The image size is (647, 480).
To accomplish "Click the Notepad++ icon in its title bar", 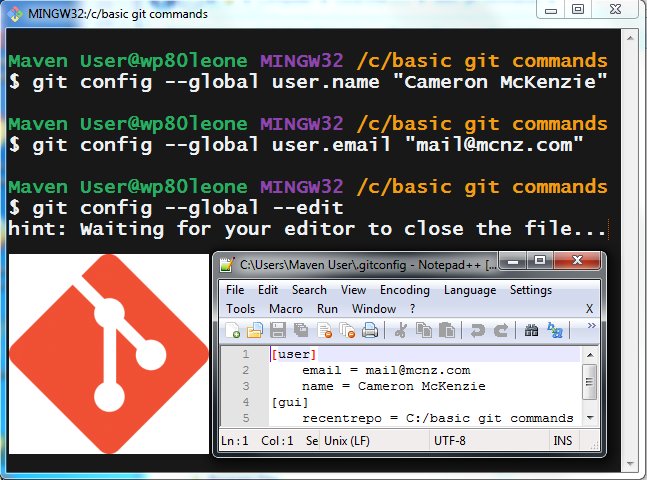I will pyautogui.click(x=227, y=265).
